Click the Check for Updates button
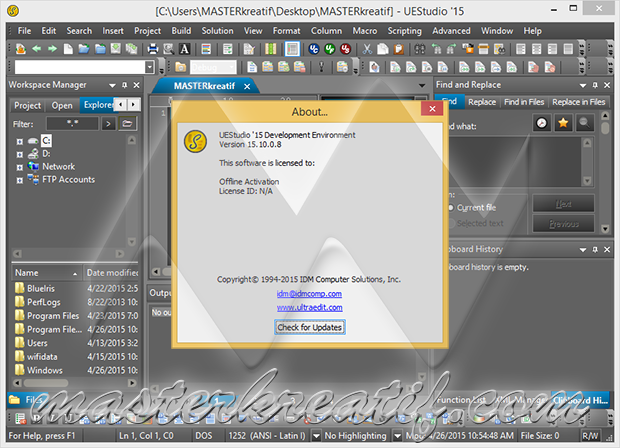This screenshot has height=448, width=620. point(310,327)
